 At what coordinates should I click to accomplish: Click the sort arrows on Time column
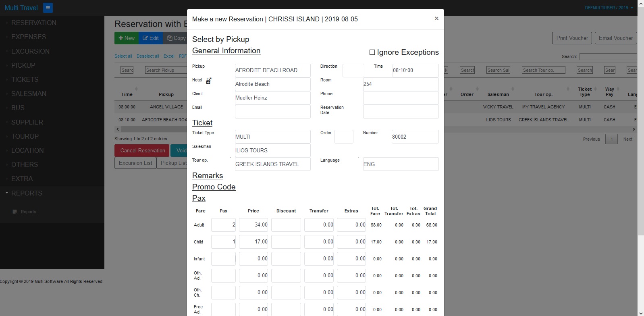tap(136, 89)
